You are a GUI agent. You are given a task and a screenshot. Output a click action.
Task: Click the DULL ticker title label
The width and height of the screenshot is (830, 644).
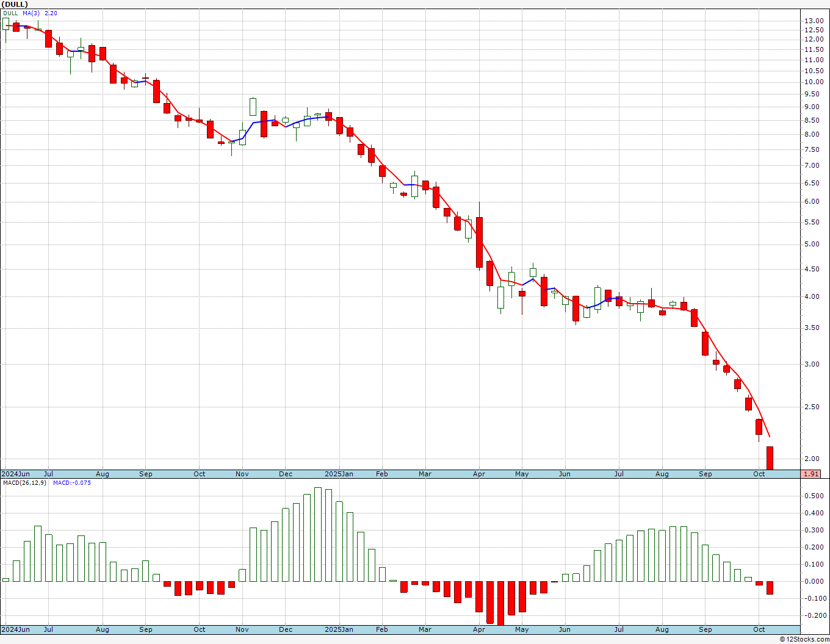pyautogui.click(x=14, y=4)
